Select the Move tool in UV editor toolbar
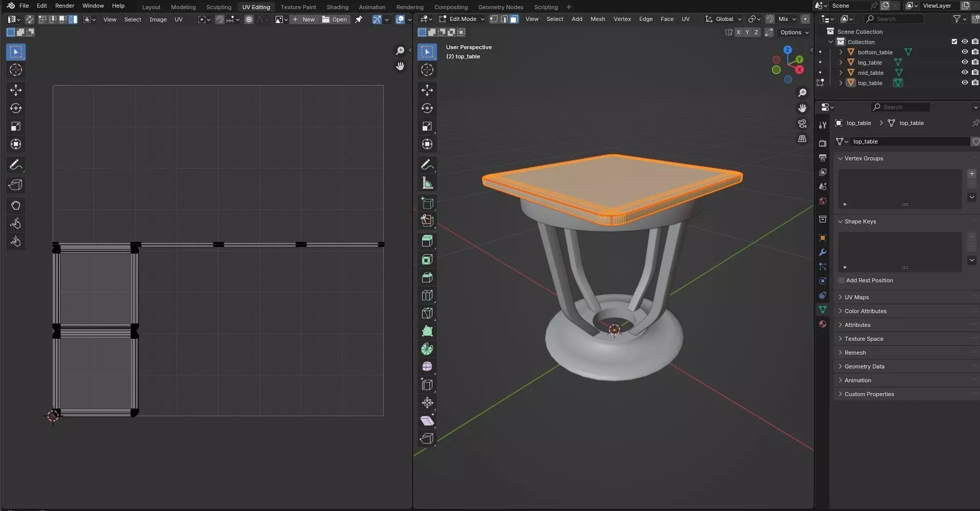Screen dimensions: 980x511 [x=16, y=90]
